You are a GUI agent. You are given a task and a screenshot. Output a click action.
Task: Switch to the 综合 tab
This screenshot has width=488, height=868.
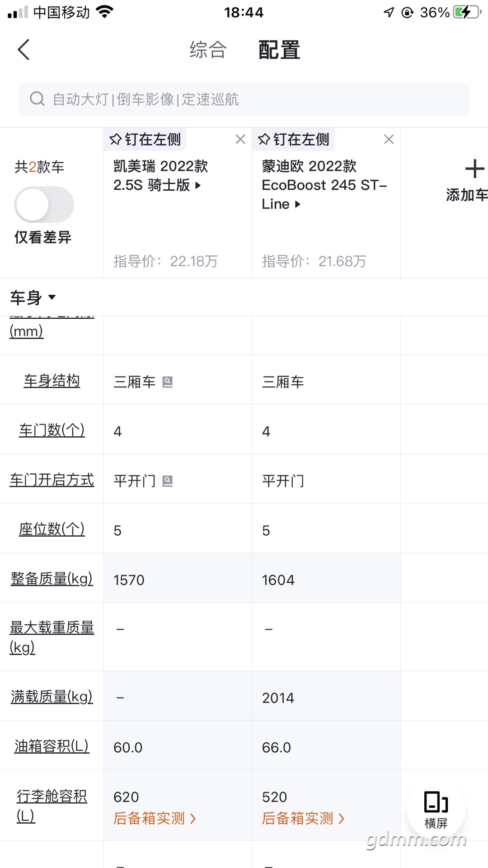click(x=208, y=50)
